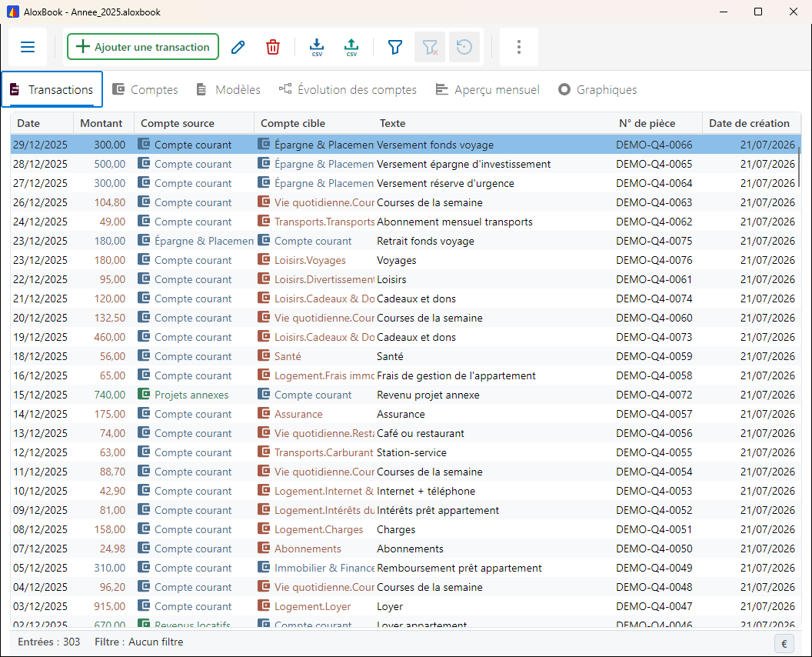Image resolution: width=812 pixels, height=657 pixels.
Task: Select the Loyer transaction DEMO-Q4-0047
Action: tap(405, 606)
